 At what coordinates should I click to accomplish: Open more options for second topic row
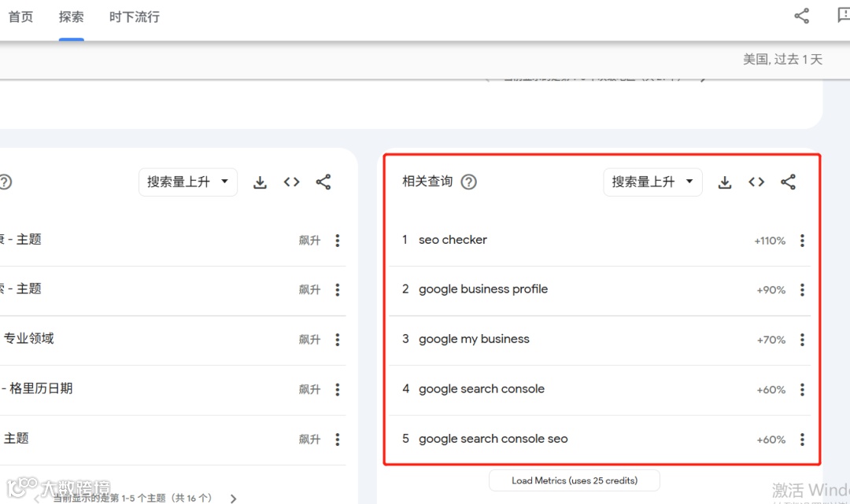[337, 290]
